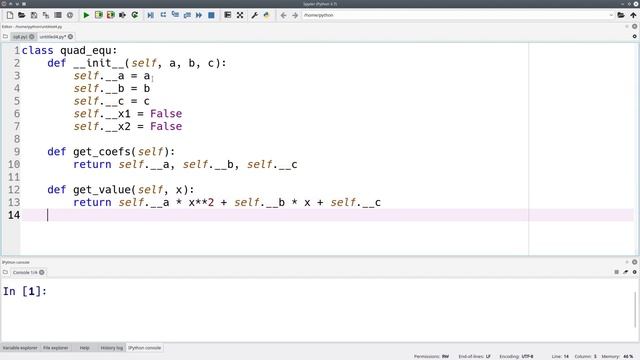This screenshot has height=360, width=640.
Task: Select Console 1/A tab
Action: (x=25, y=272)
